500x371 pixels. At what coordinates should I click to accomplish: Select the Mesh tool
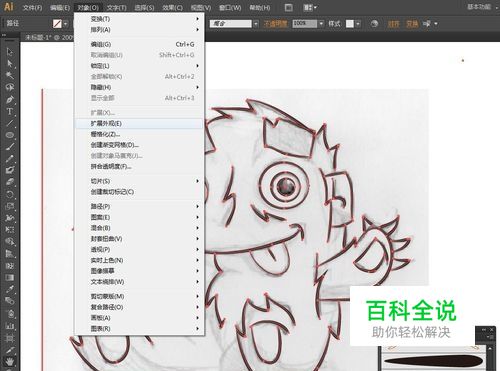click(x=9, y=265)
